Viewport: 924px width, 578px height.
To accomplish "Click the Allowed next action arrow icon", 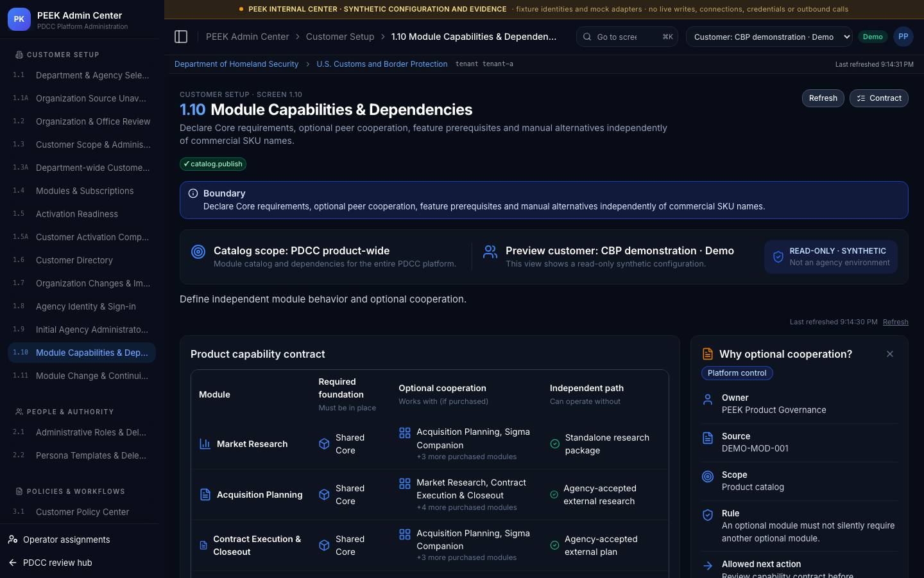I will (x=708, y=566).
